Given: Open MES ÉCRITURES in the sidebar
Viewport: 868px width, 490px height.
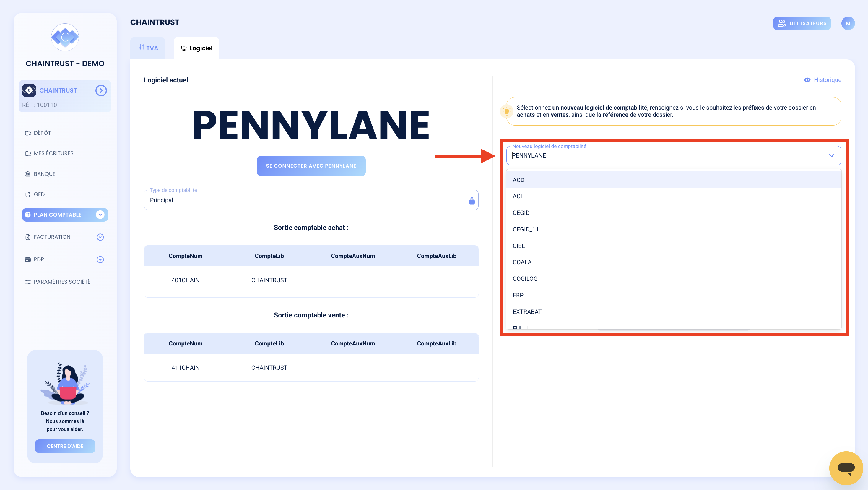Looking at the screenshot, I should tap(65, 153).
